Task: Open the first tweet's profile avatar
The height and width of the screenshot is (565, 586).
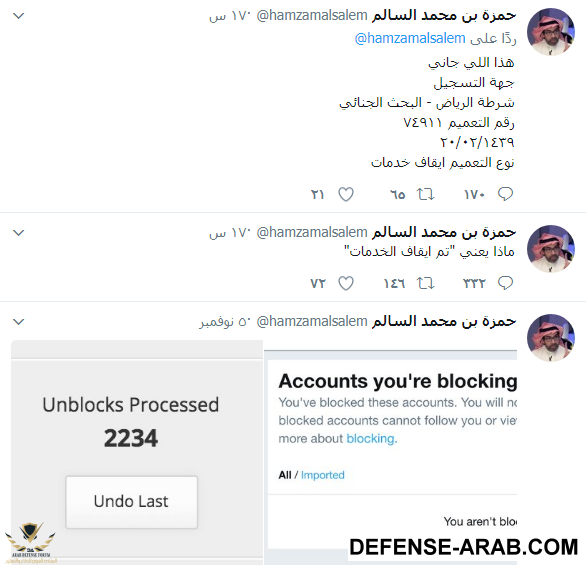Action: pyautogui.click(x=550, y=32)
